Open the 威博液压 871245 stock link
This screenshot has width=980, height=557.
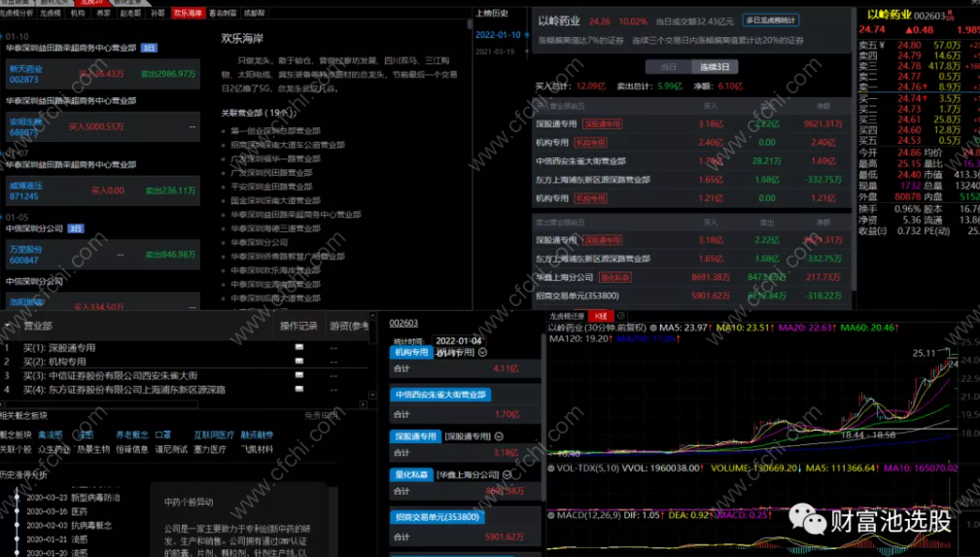click(x=24, y=191)
